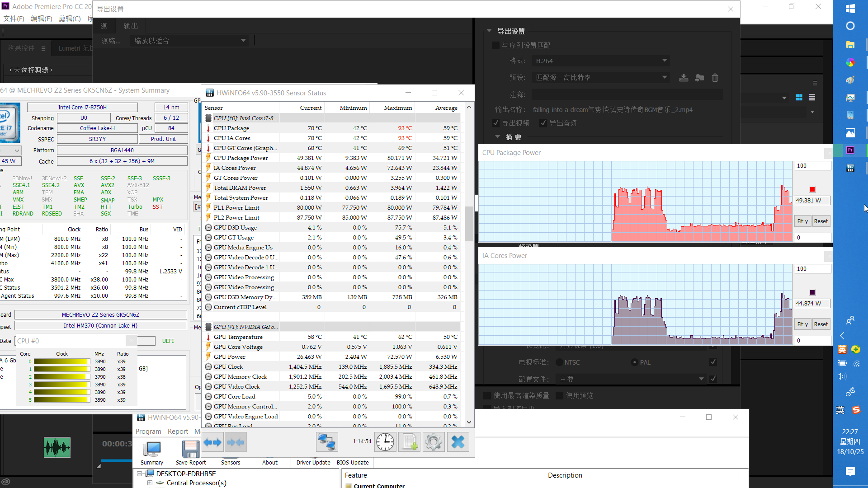This screenshot has height=488, width=868.
Task: Open the 剪辑(C) menu
Action: pos(70,19)
